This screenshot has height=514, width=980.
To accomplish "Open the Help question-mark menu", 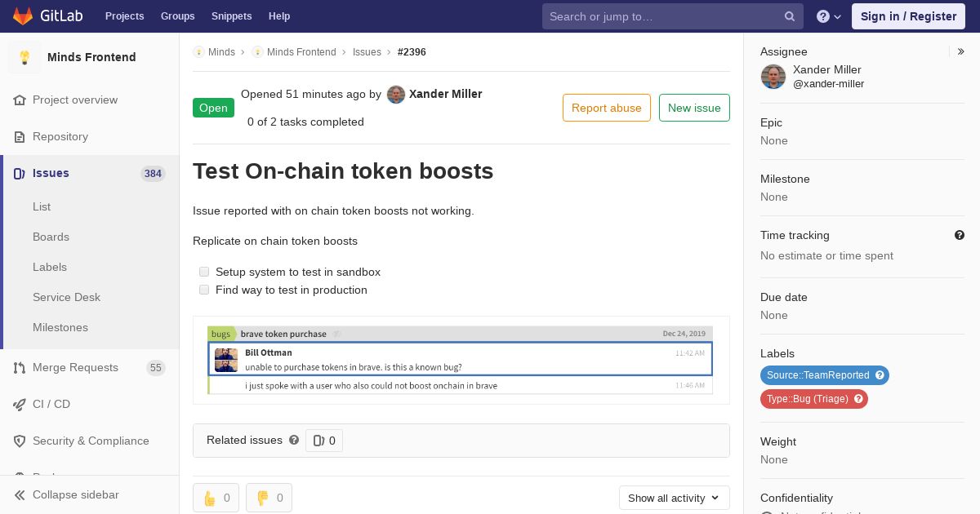I will pos(829,16).
